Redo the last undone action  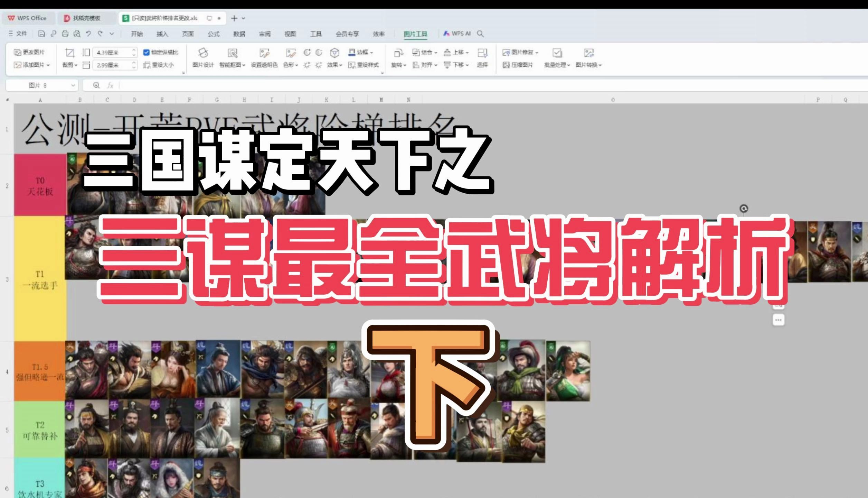pos(100,34)
